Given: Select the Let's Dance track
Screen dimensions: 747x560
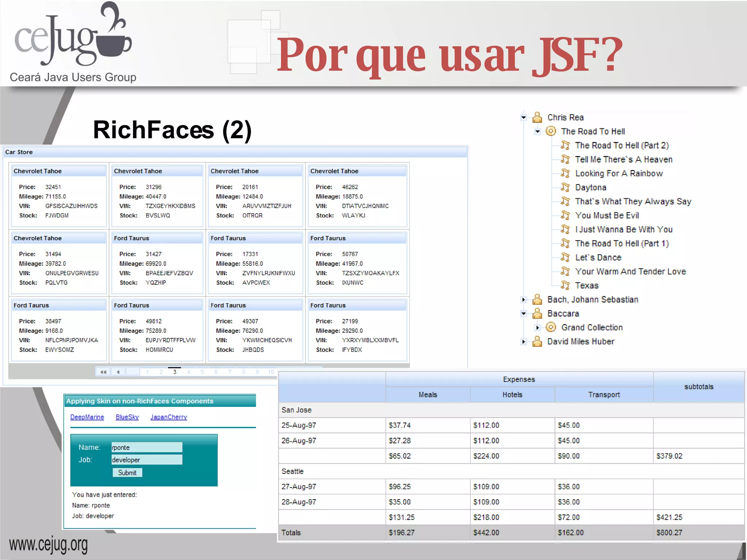Looking at the screenshot, I should tap(598, 257).
